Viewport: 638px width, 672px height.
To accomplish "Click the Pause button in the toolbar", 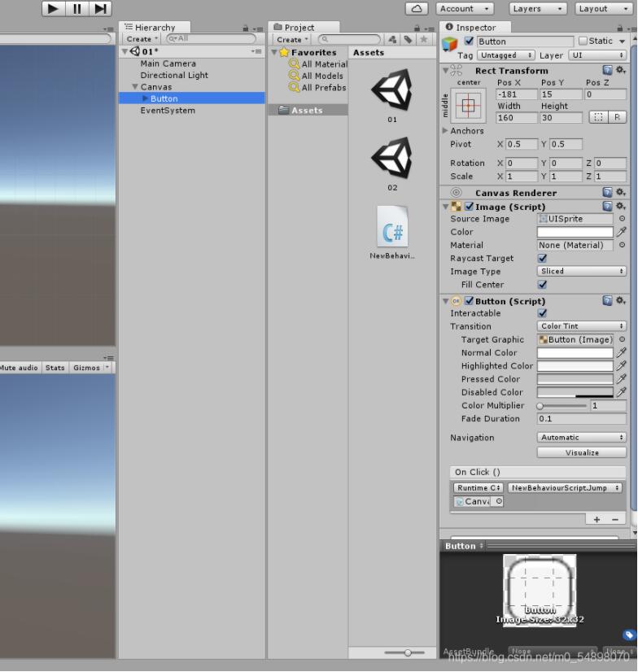I will pyautogui.click(x=77, y=8).
